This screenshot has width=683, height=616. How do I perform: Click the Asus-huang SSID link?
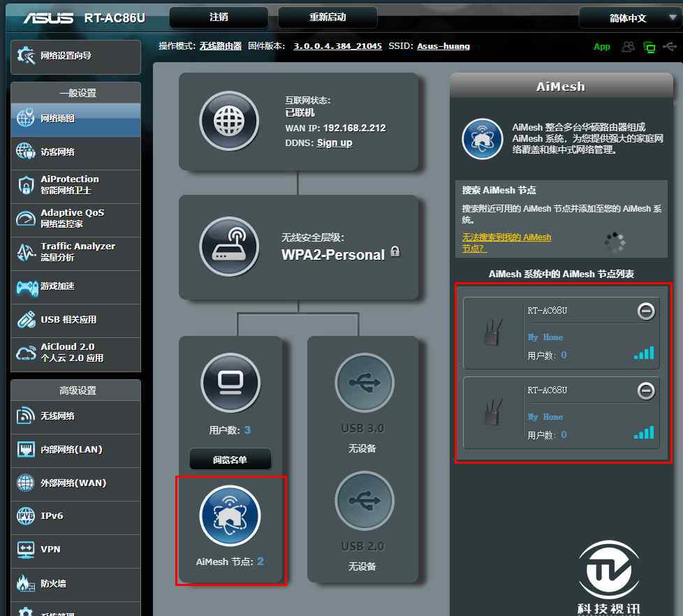[443, 45]
